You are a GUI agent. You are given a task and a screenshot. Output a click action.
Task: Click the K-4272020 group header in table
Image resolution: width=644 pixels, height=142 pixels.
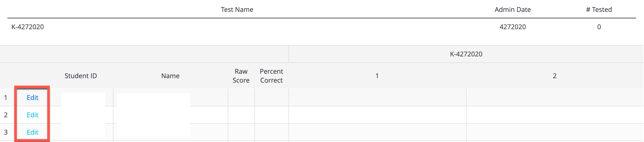coord(466,54)
